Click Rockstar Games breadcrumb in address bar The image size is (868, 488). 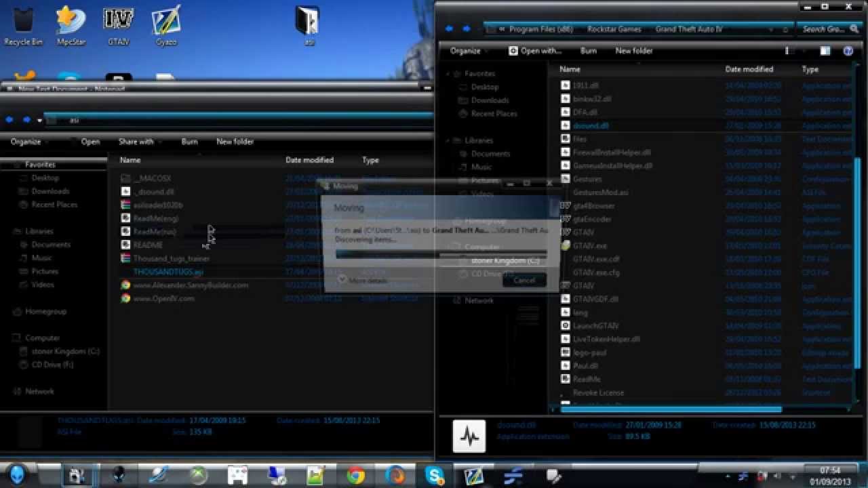click(x=614, y=29)
